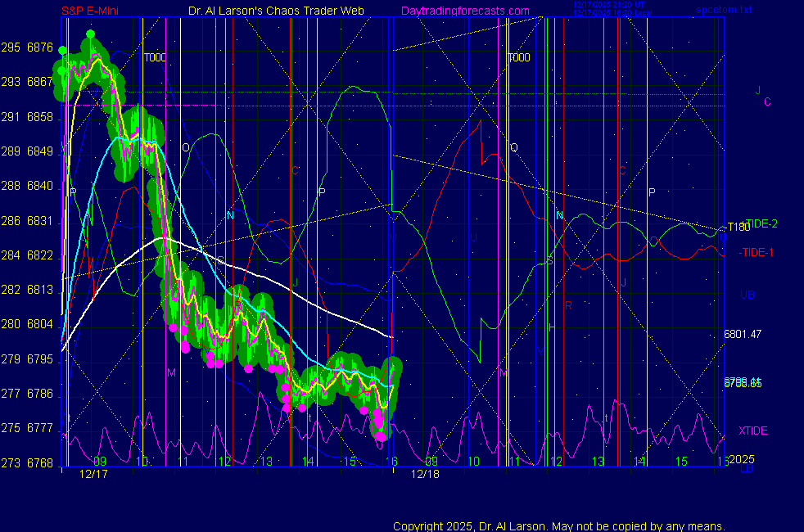This screenshot has height=532, width=804.
Task: Select the XTIDE legend label
Action: [752, 431]
